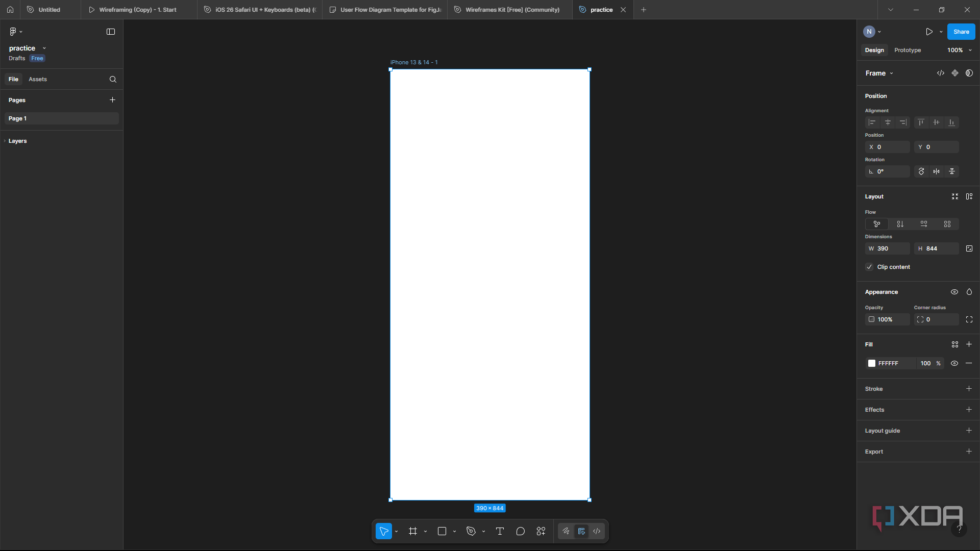
Task: Expand Move tool options arrow
Action: [397, 532]
